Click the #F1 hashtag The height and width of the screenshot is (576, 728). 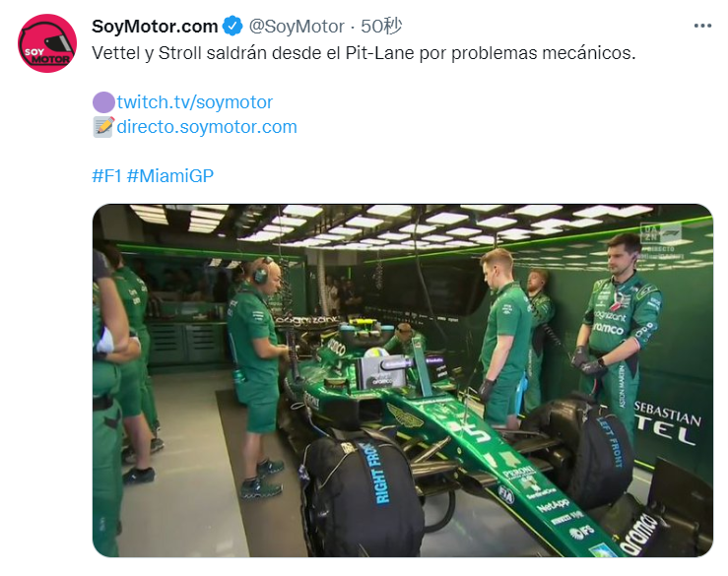pos(106,176)
